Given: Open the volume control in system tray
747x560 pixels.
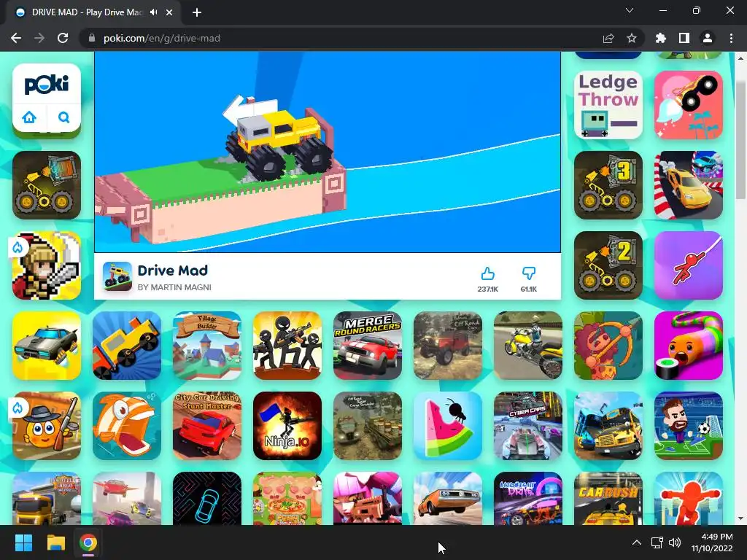Looking at the screenshot, I should tap(675, 542).
